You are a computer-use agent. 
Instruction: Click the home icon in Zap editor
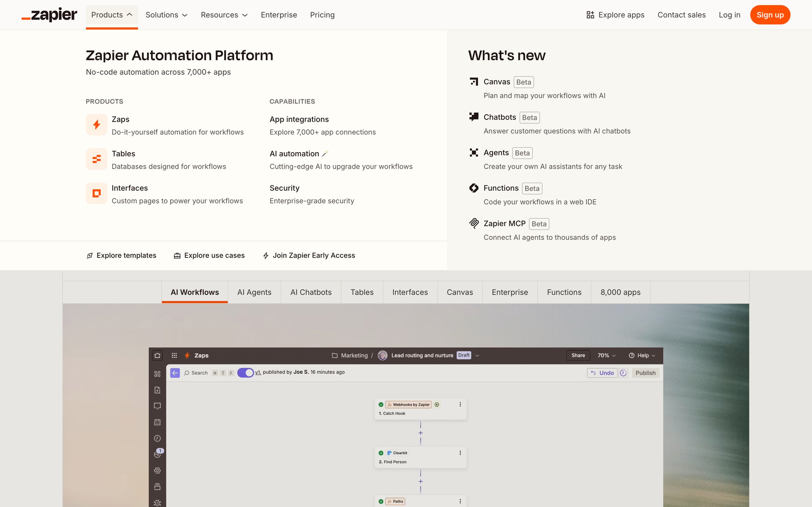pos(157,355)
